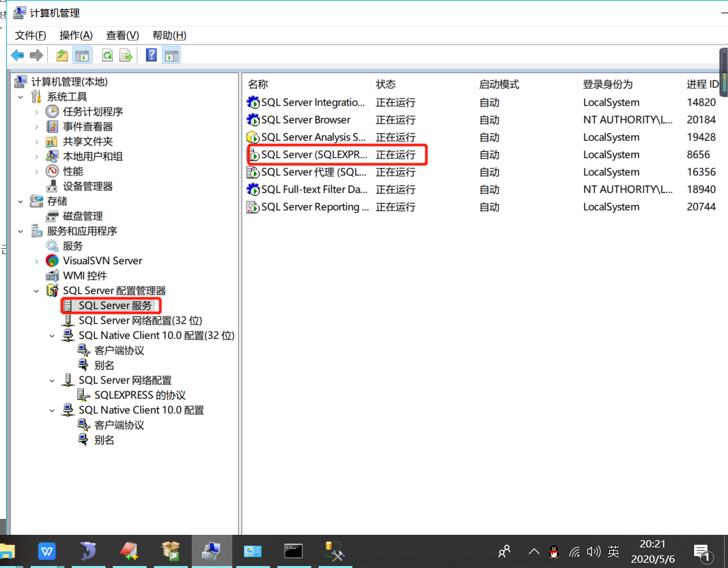Click the volume speaker tray icon

click(593, 552)
